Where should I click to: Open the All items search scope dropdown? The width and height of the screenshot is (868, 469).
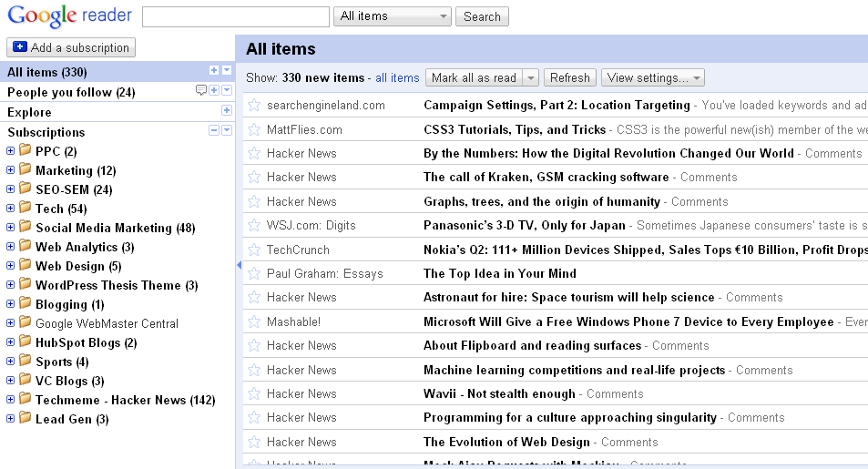click(393, 16)
